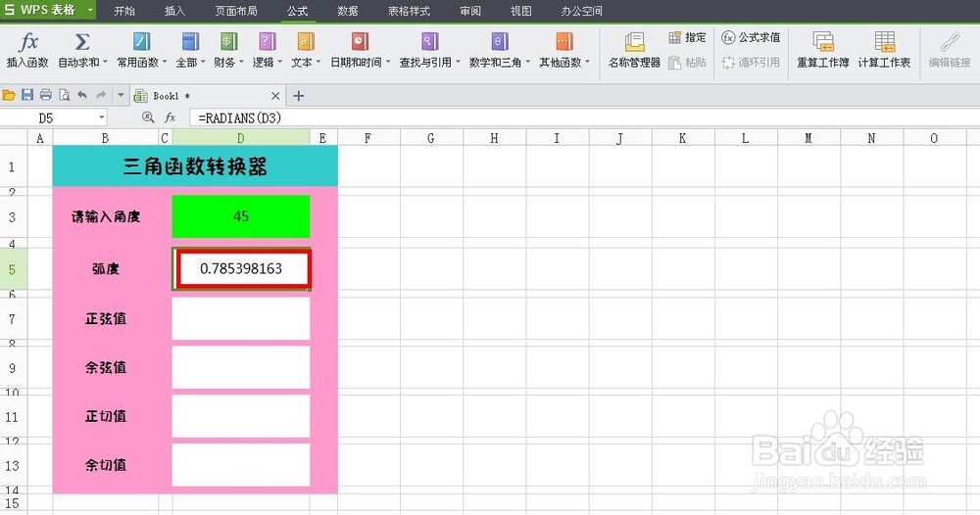Open the 办公空间 tab
Screen dimensions: 980x515
(581, 11)
